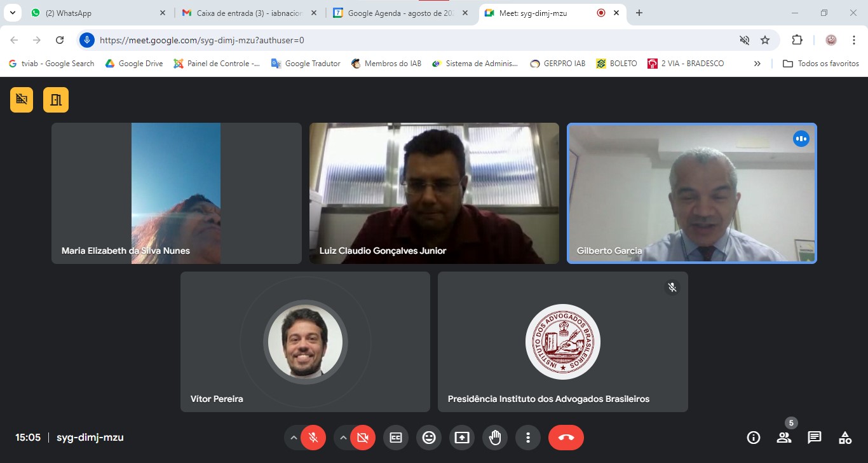Open the activities icon
The image size is (868, 463).
coord(844,438)
